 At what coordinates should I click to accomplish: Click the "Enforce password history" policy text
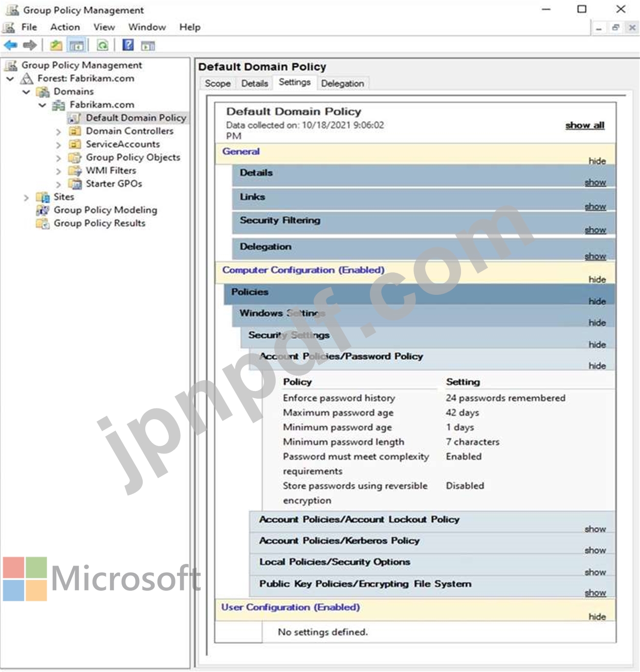pyautogui.click(x=339, y=398)
